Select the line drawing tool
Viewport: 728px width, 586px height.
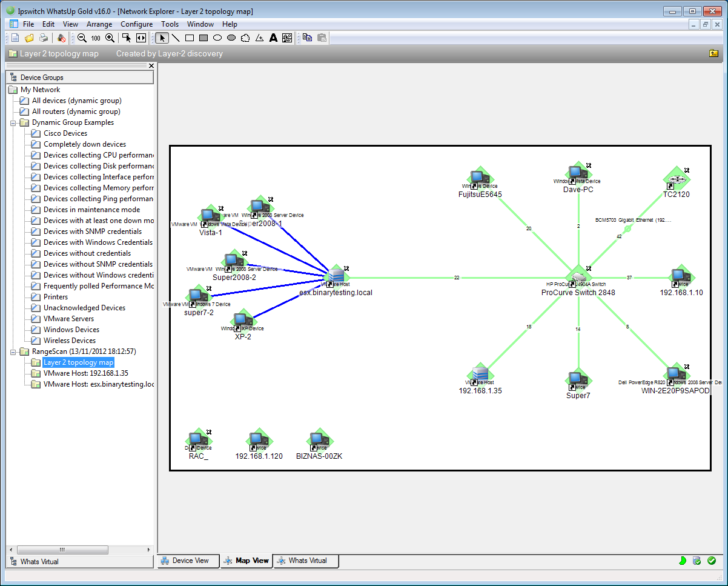pyautogui.click(x=176, y=38)
